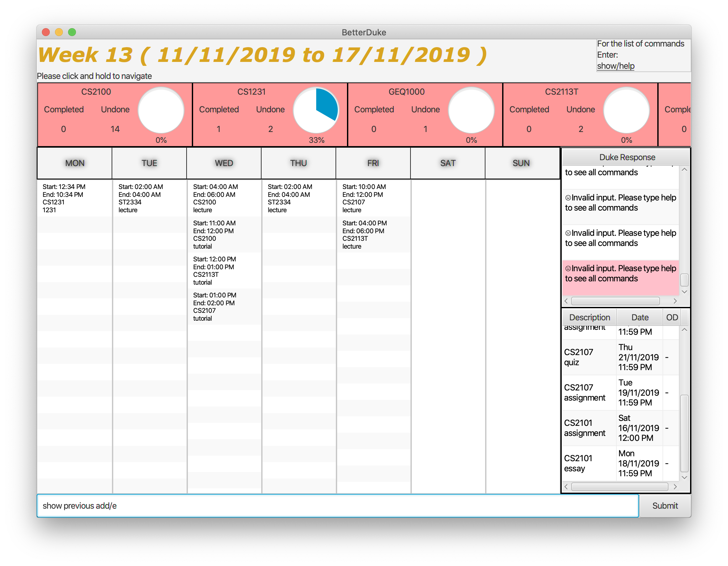Click the command input text field
728x566 pixels.
click(x=337, y=506)
